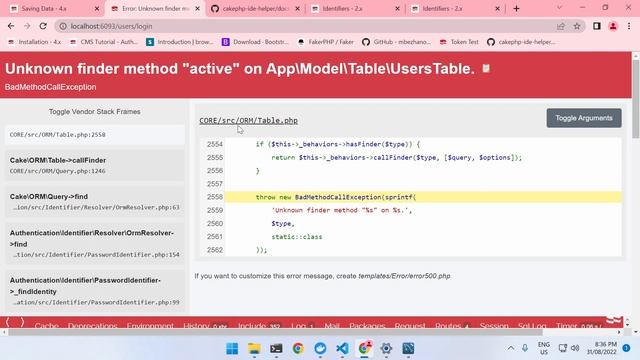Image resolution: width=640 pixels, height=360 pixels.
Task: Click the browser forward arrow
Action: pyautogui.click(x=27, y=26)
